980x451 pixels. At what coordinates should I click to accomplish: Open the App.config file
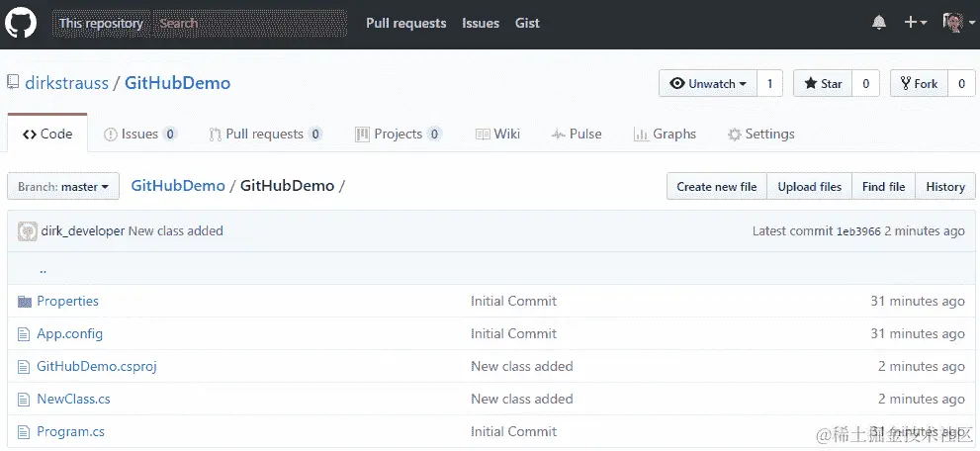pyautogui.click(x=69, y=333)
